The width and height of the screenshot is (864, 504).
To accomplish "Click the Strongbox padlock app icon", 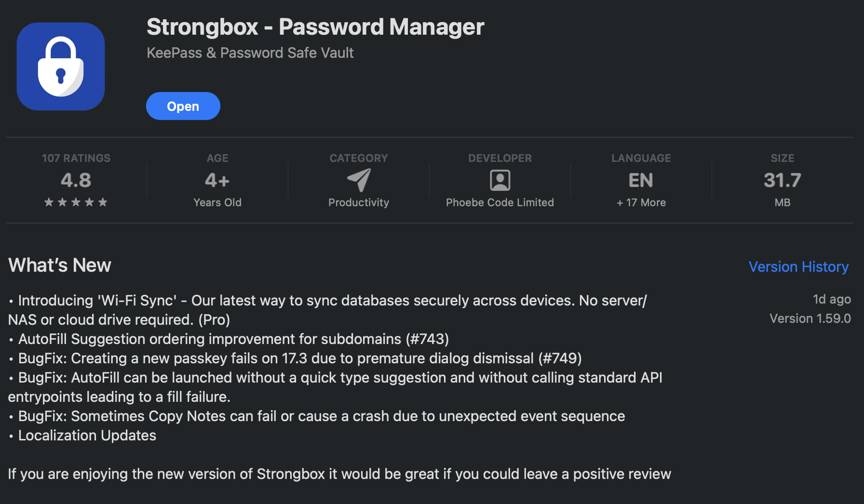I will (x=61, y=66).
